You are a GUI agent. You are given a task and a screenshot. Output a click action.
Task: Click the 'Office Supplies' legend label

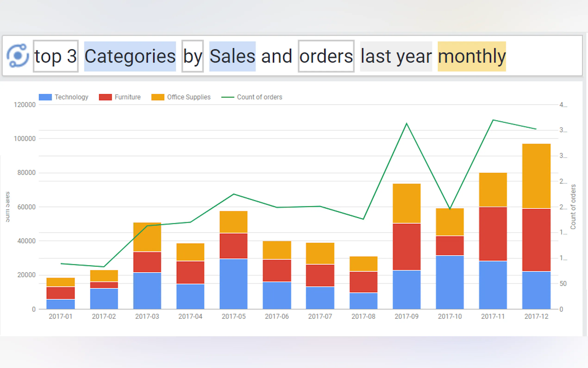tap(189, 97)
